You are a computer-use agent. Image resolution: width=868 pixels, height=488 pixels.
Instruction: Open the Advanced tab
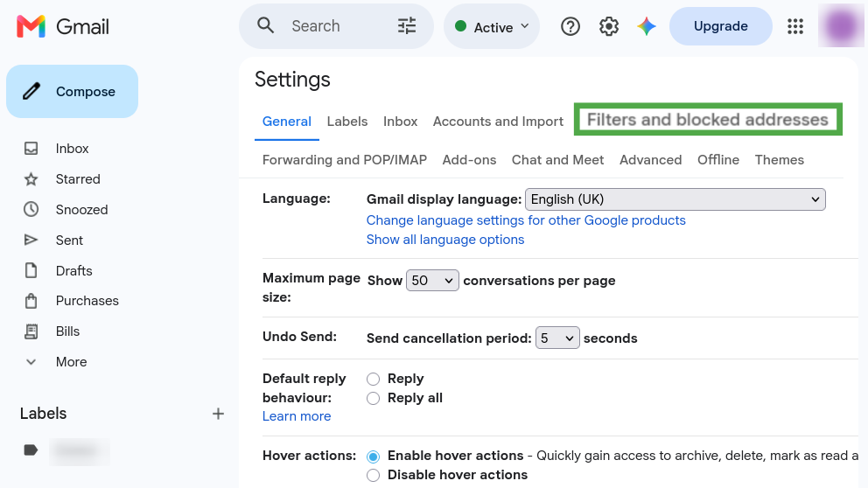(650, 160)
